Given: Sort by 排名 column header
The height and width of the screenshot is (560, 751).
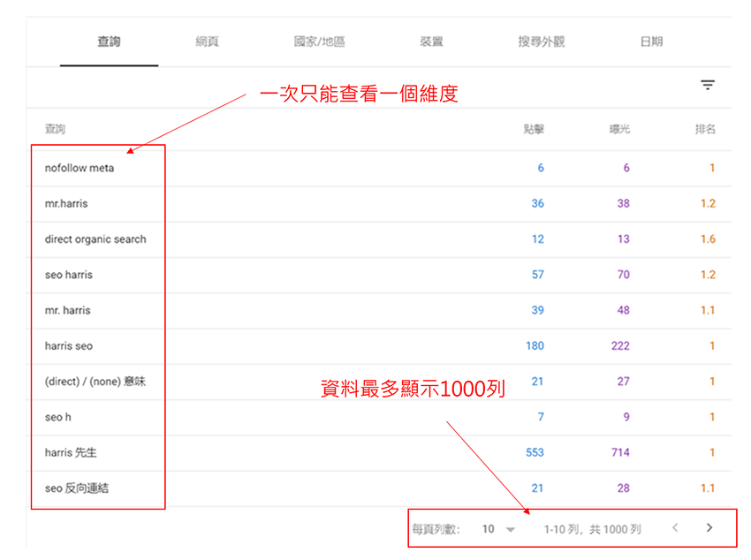Looking at the screenshot, I should pyautogui.click(x=705, y=129).
